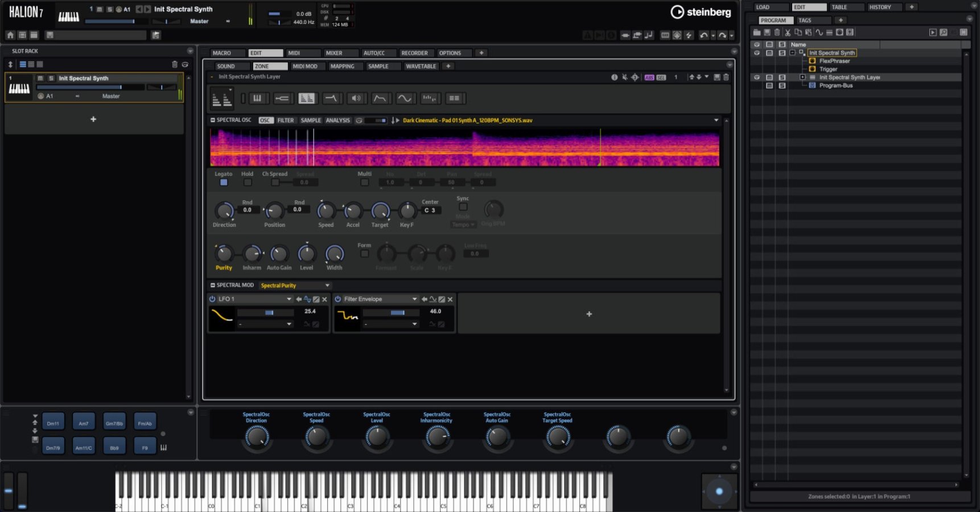Click the scissors cut icon above the program tree
This screenshot has height=512, width=980.
coord(787,32)
